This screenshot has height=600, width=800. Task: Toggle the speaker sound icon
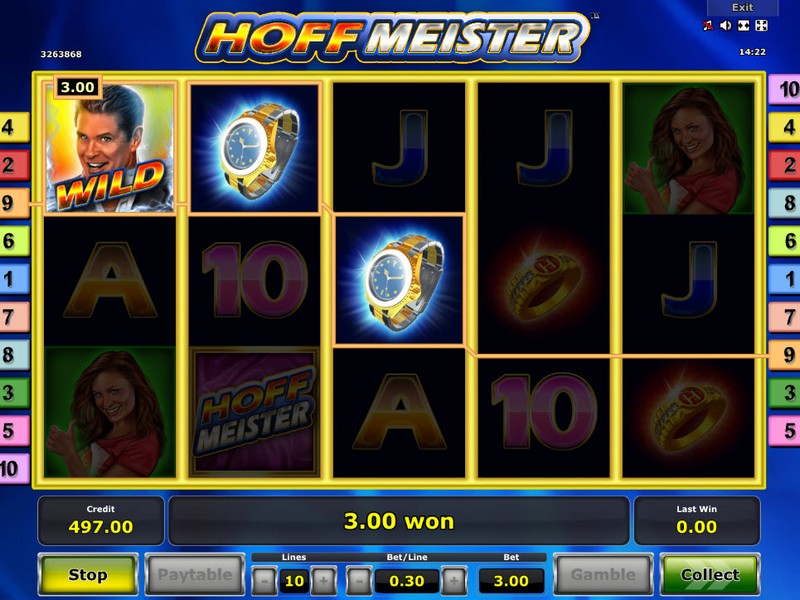726,26
